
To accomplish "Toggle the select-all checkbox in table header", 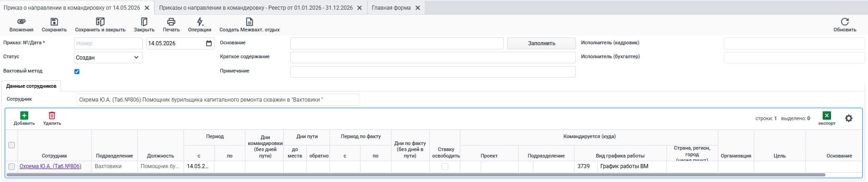I will point(12,145).
